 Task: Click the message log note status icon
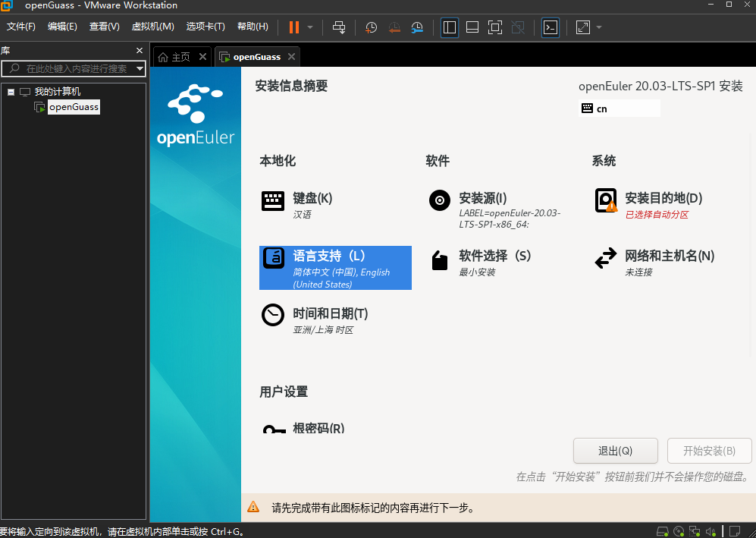pos(734,532)
